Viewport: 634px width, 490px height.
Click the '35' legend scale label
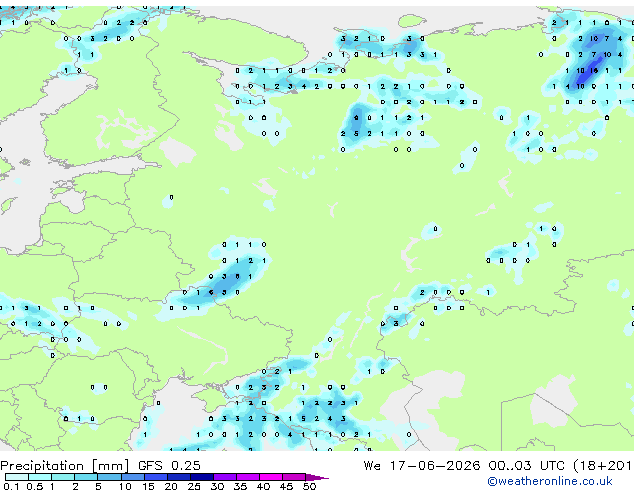click(240, 486)
